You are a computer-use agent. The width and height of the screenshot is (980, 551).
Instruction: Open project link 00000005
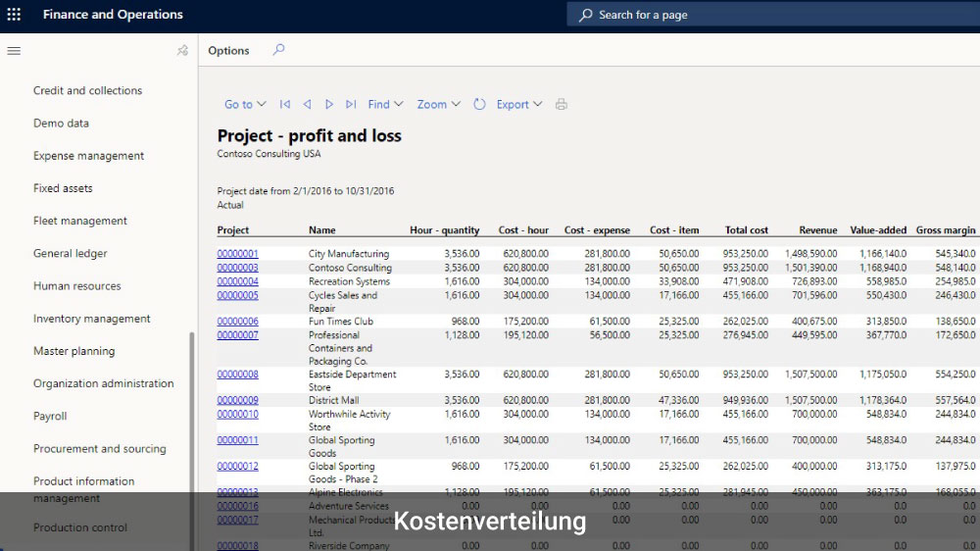(x=237, y=295)
